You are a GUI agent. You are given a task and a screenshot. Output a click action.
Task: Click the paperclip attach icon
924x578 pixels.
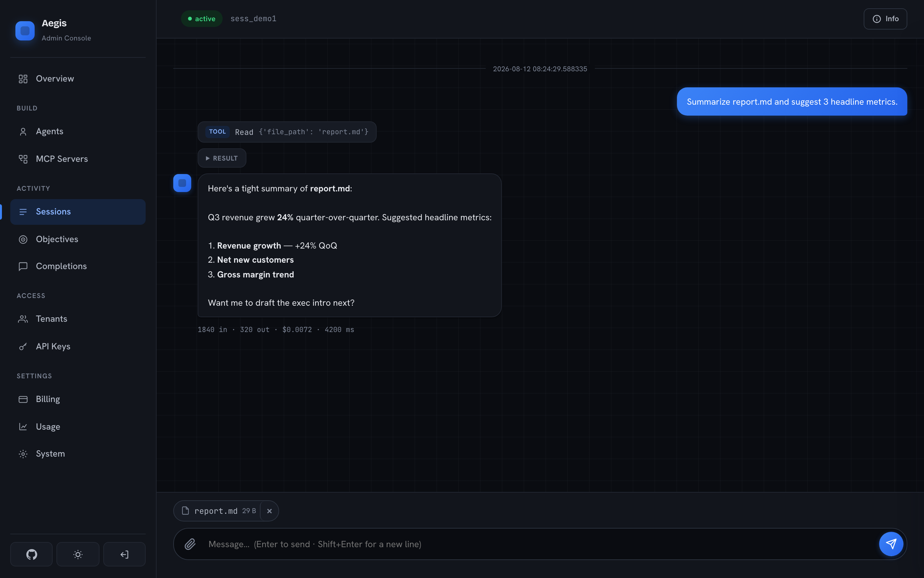click(190, 544)
